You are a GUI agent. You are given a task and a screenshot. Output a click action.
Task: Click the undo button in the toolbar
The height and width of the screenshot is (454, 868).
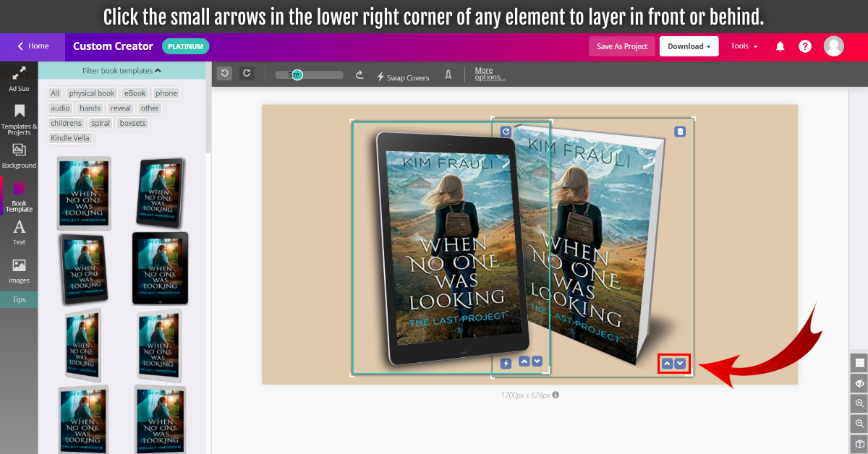[x=225, y=74]
